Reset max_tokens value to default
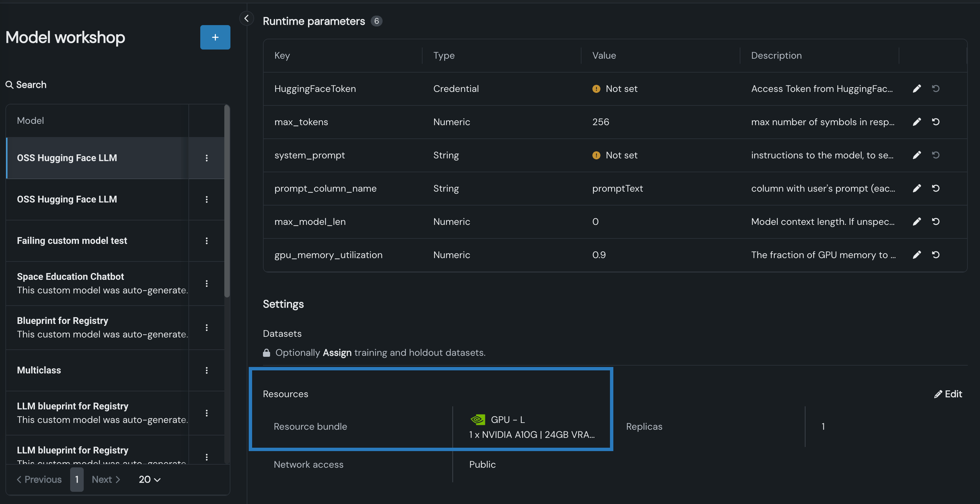Screen dimensions: 980x504 coord(936,122)
